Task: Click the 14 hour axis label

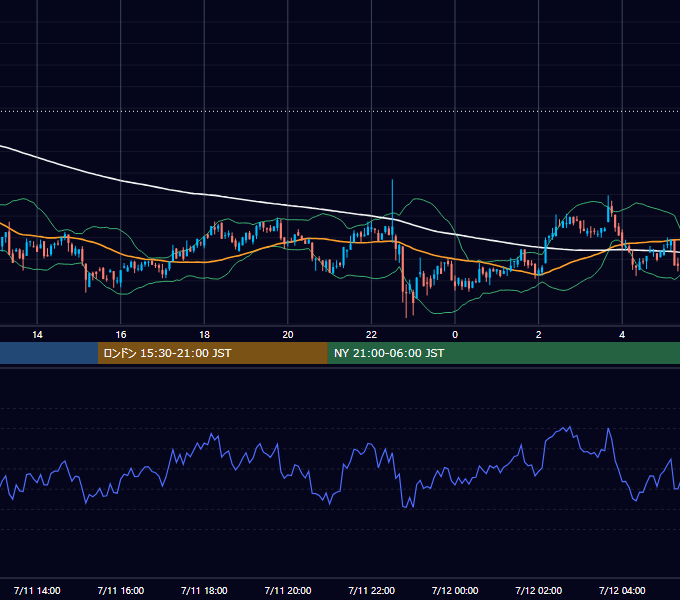Action: tap(37, 335)
